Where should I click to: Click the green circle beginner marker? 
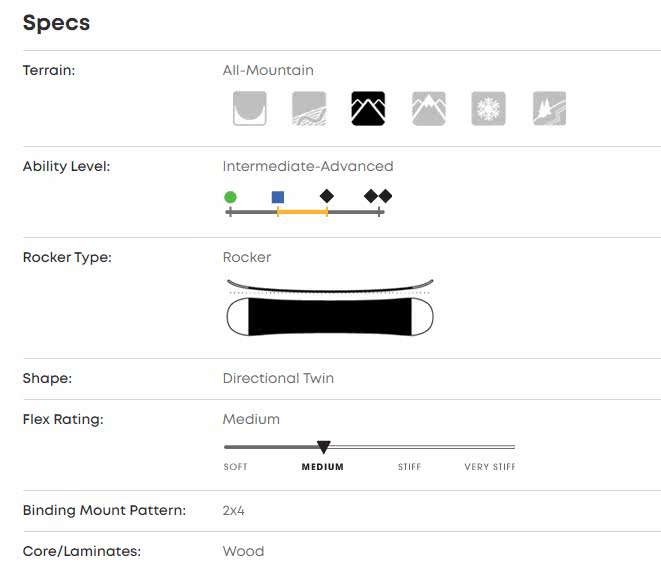(230, 197)
